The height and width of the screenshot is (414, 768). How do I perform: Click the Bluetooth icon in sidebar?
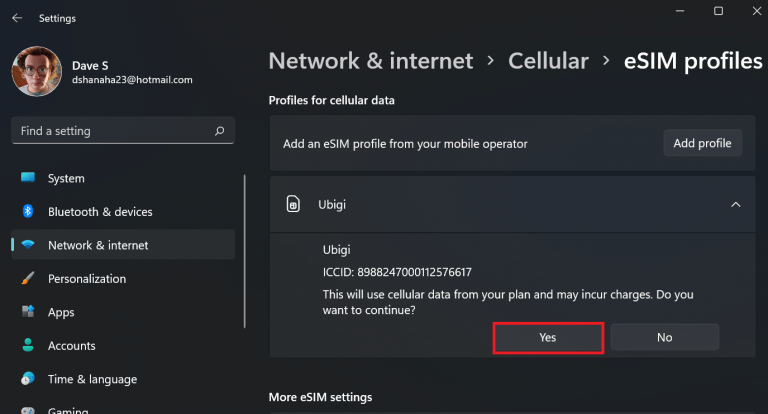(28, 211)
